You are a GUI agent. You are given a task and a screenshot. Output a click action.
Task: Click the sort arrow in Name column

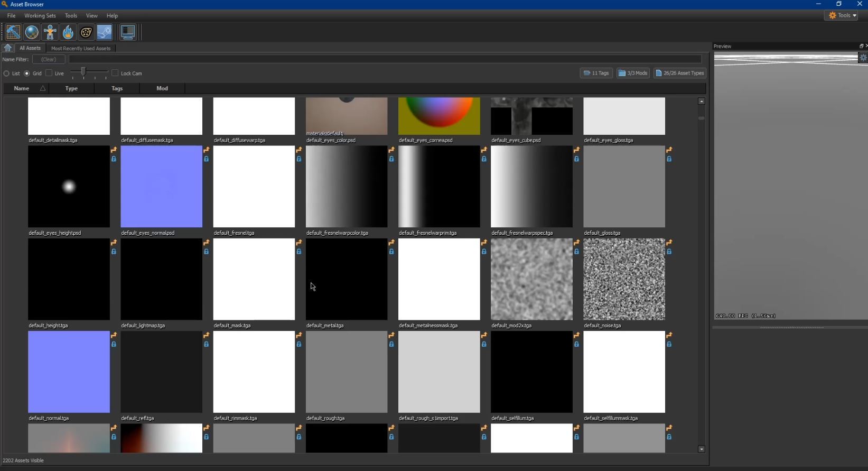[x=43, y=88]
